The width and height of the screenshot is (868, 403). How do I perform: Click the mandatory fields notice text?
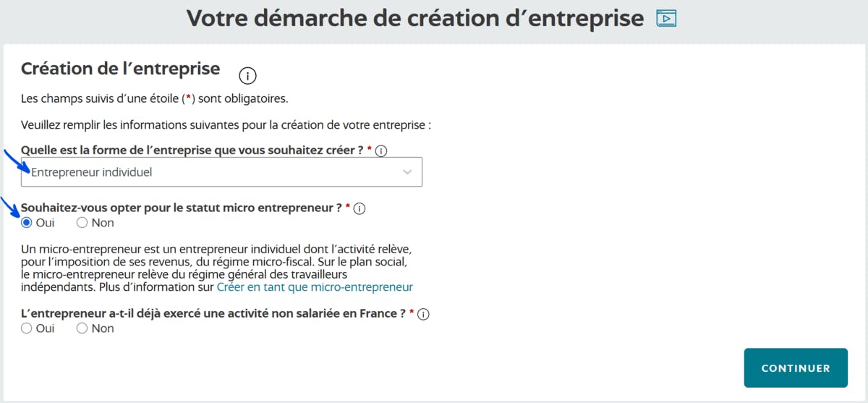click(154, 98)
